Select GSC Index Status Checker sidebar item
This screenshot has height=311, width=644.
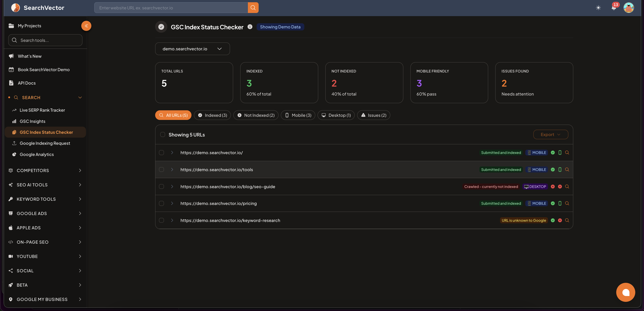[45, 132]
